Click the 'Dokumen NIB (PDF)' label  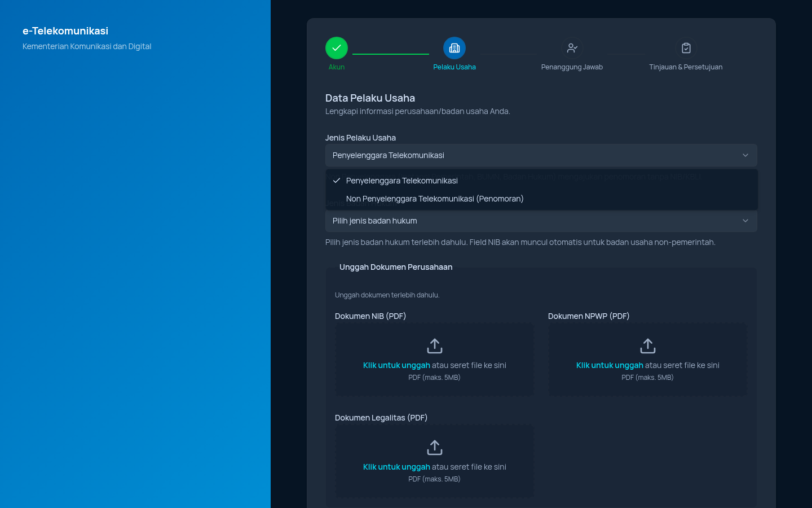pyautogui.click(x=370, y=316)
